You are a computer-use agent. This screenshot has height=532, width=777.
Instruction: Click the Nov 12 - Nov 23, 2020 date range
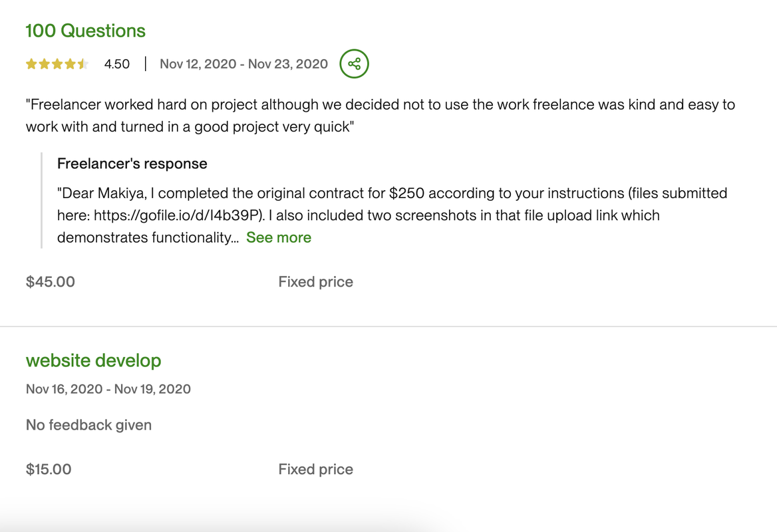243,64
